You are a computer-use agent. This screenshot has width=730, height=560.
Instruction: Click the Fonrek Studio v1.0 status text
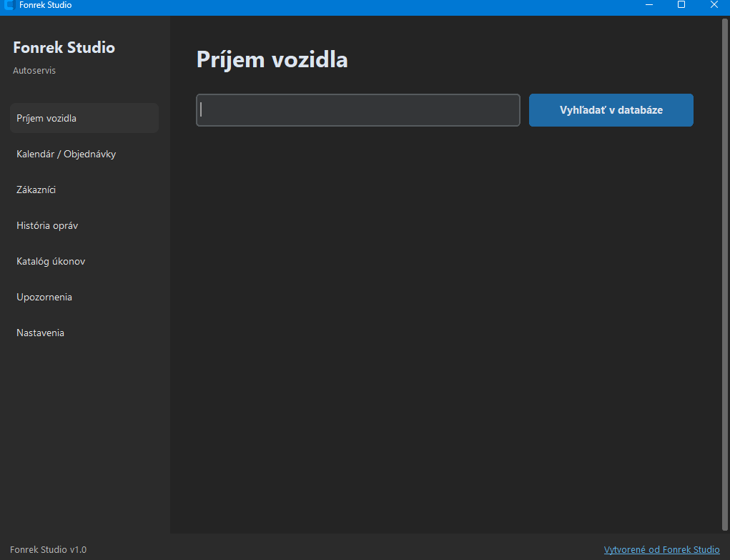(49, 550)
